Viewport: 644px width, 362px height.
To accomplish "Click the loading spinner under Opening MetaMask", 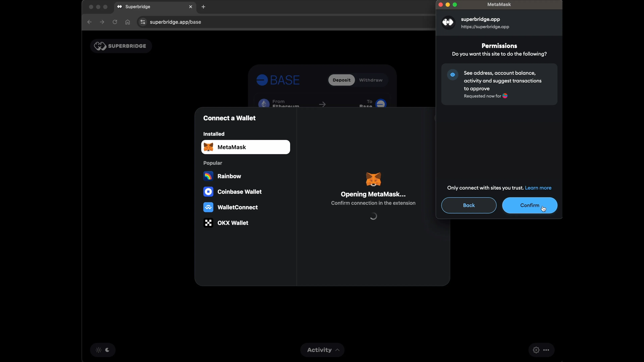I will (373, 216).
